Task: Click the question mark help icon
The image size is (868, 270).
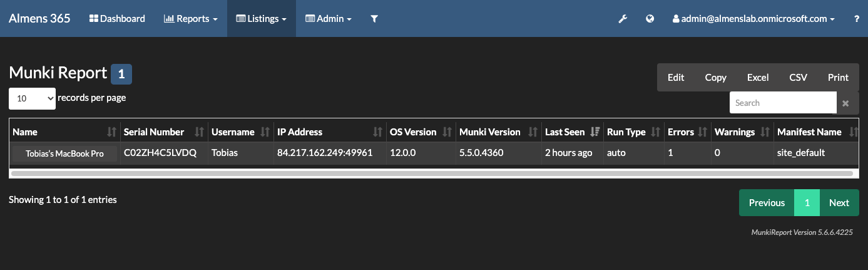Action: pyautogui.click(x=856, y=19)
